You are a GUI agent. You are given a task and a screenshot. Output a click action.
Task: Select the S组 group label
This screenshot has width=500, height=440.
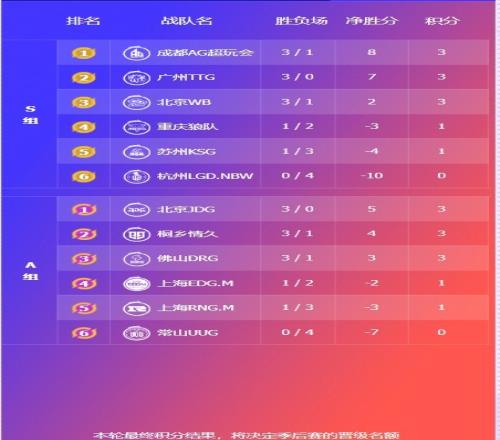pyautogui.click(x=30, y=114)
